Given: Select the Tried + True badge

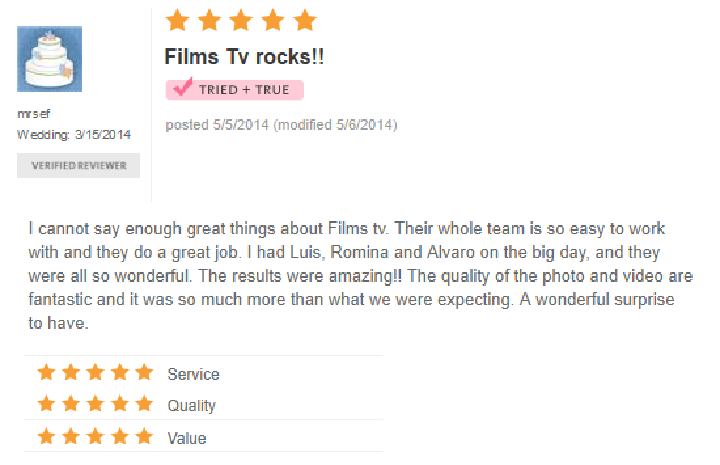Looking at the screenshot, I should [235, 89].
